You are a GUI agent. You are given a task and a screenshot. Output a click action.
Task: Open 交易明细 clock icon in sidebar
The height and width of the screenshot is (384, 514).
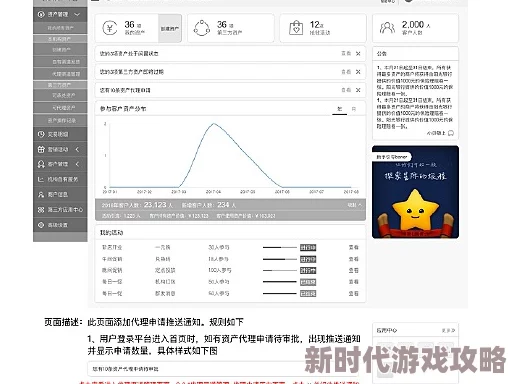pos(41,134)
